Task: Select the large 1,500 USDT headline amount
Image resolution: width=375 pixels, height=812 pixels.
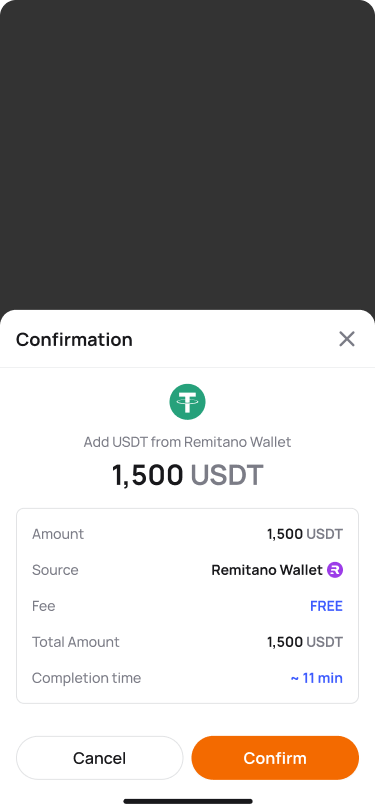Action: coord(188,475)
